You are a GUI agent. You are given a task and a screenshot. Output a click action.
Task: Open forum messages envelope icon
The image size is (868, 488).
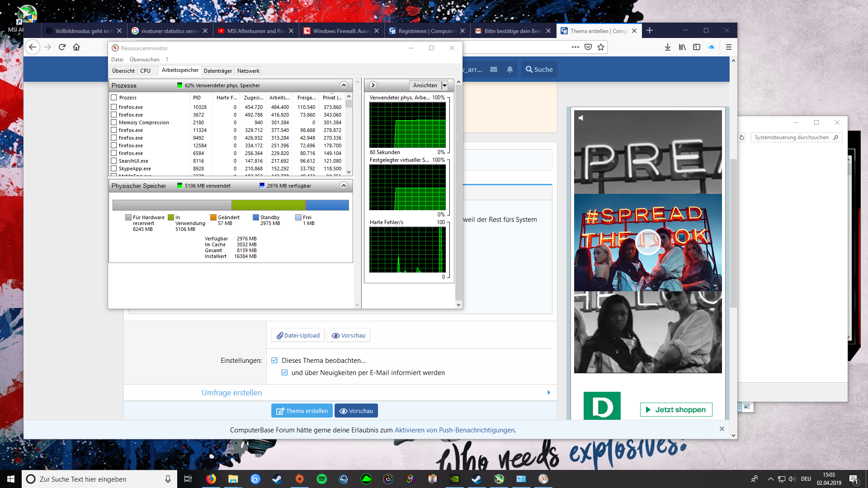point(494,70)
